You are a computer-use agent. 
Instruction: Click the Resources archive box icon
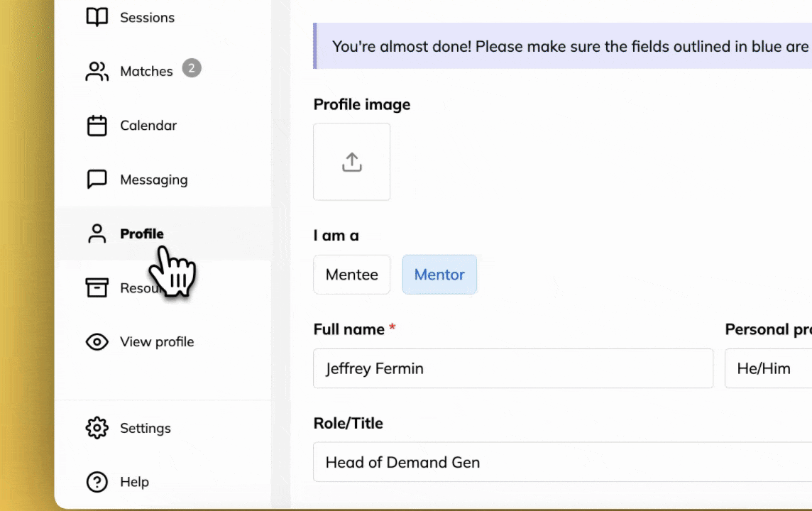point(97,287)
